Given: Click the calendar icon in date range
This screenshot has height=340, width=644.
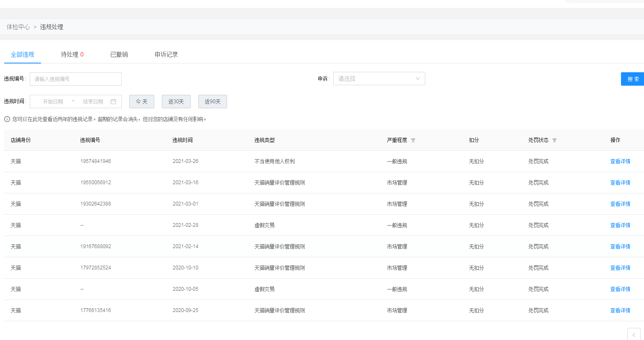Looking at the screenshot, I should [113, 101].
